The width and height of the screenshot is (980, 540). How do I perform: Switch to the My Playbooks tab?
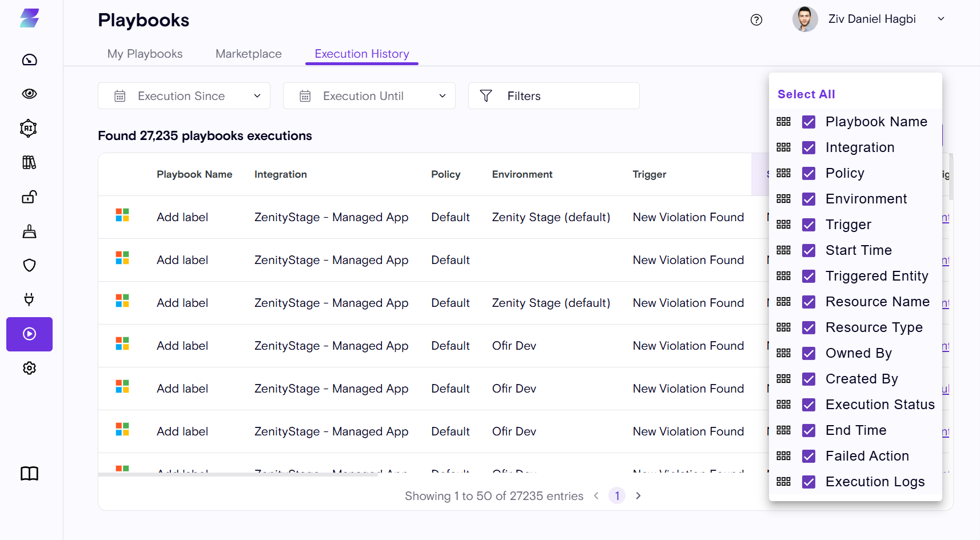click(145, 54)
